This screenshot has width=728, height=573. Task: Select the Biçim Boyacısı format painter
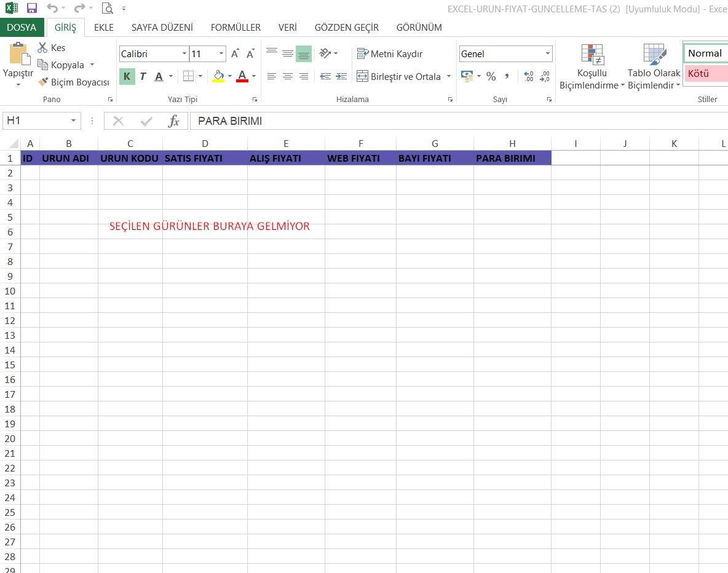coord(74,82)
